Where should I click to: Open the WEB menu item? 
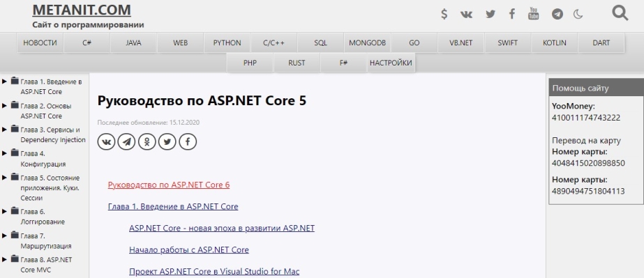click(x=180, y=43)
